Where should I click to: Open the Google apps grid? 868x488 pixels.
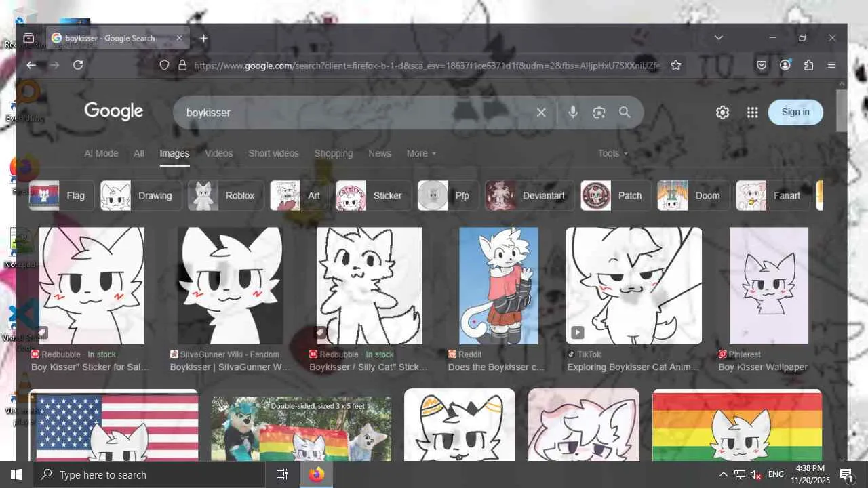click(752, 113)
